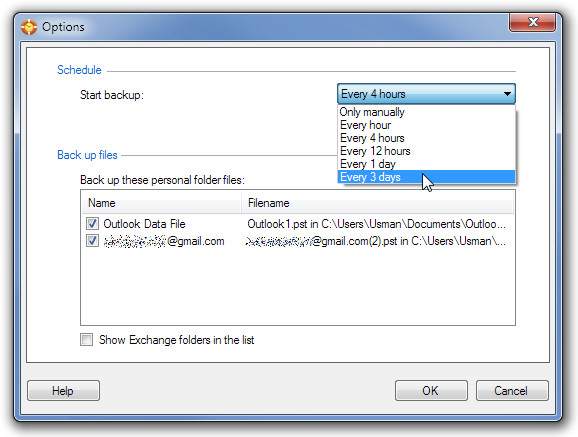Choose 'Every 1 day' schedule option

[426, 164]
